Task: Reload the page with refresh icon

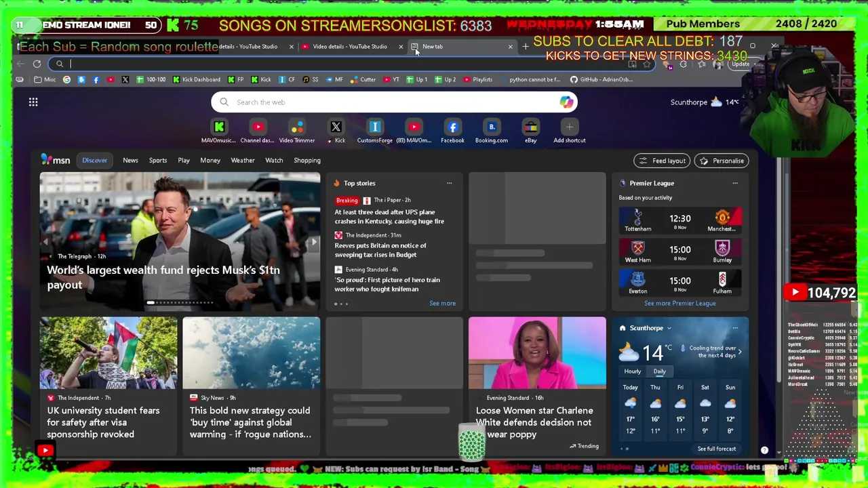Action: [37, 64]
